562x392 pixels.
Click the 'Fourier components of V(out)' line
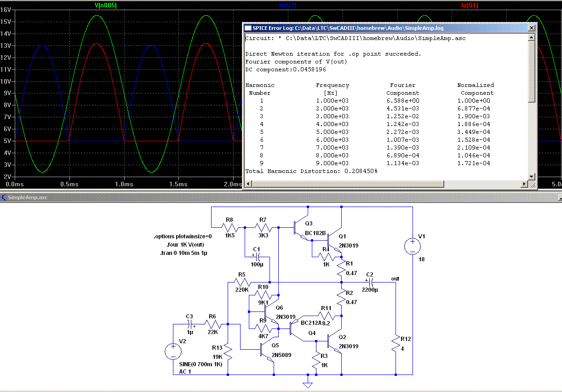(x=296, y=62)
